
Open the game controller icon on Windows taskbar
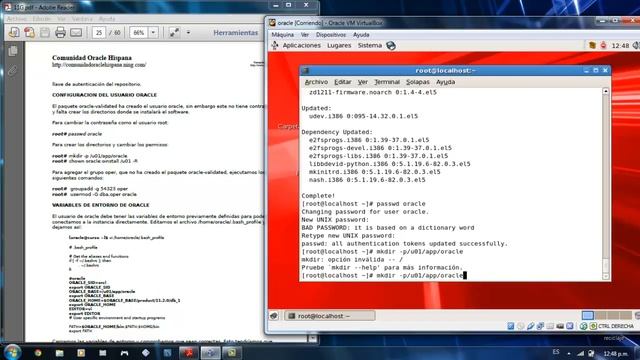(x=124, y=353)
